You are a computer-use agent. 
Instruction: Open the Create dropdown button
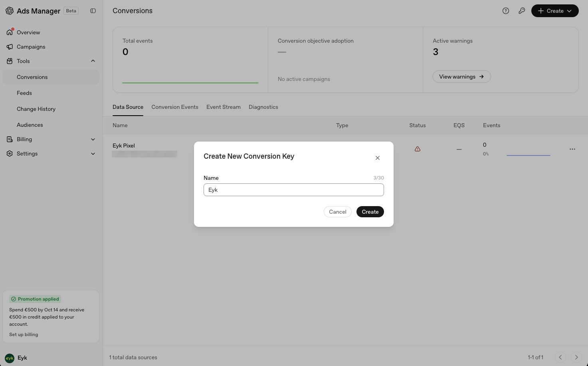(555, 11)
